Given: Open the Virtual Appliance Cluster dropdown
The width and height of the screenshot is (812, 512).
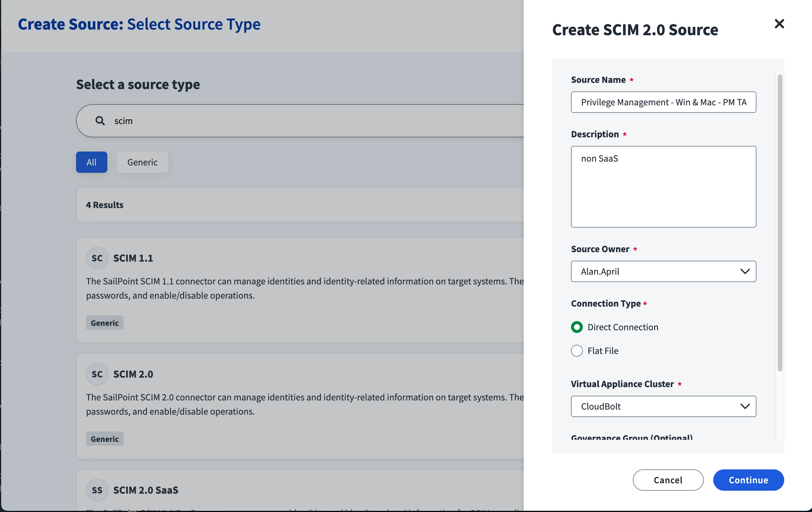Looking at the screenshot, I should pos(663,406).
